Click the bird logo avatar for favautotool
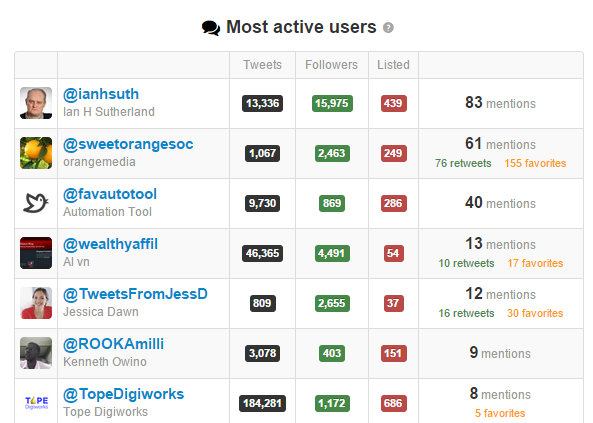 [36, 203]
